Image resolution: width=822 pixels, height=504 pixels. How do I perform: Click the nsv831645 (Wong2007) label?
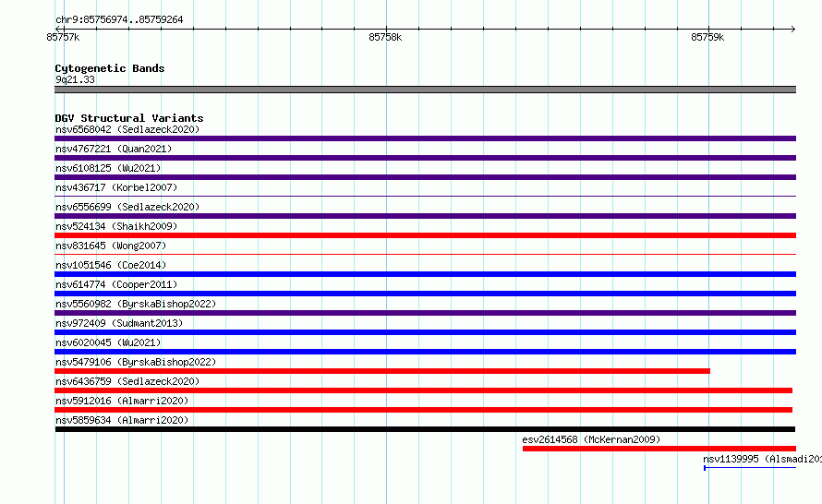pos(111,246)
